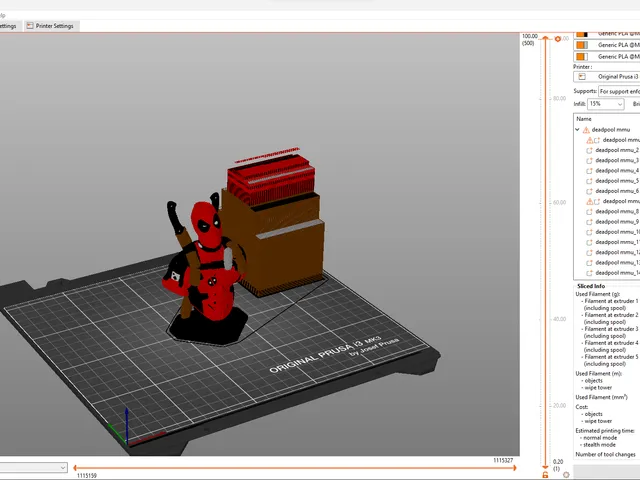Click 'Filament at extruder 3' text
Screen dimensions: 640x480
pos(611,329)
